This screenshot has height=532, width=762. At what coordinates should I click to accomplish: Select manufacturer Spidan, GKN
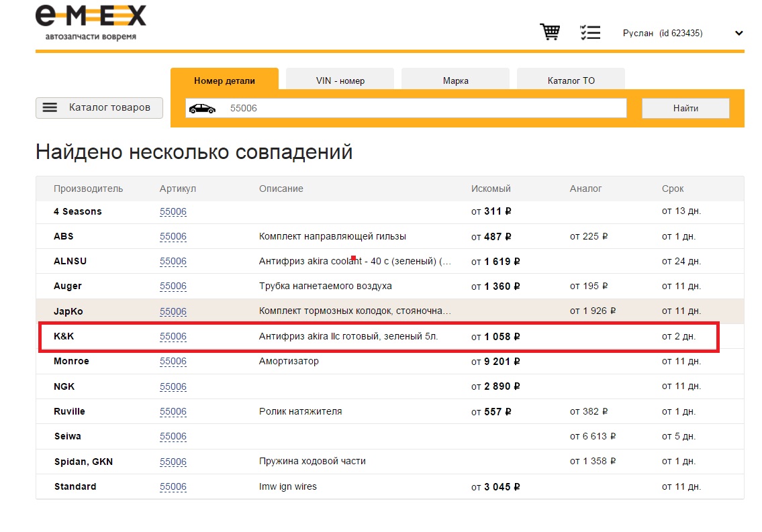tap(84, 462)
